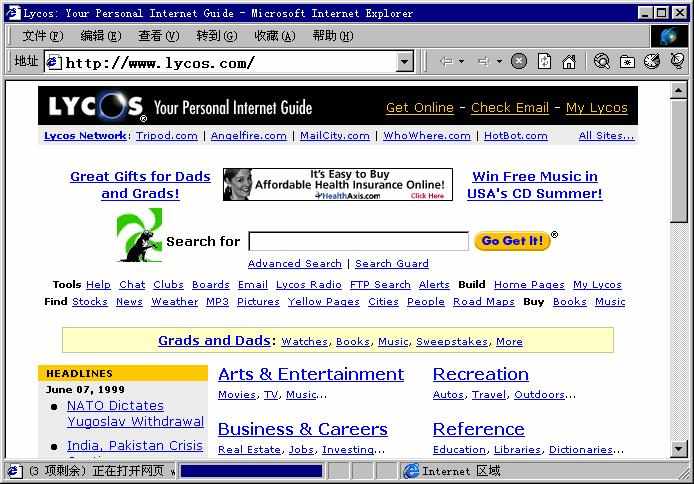Image resolution: width=694 pixels, height=484 pixels.
Task: Open the History toolbar icon
Action: coord(652,61)
